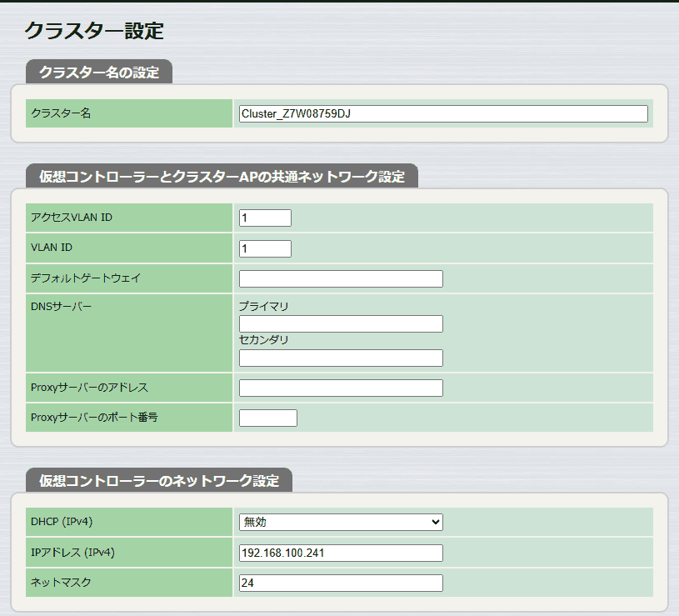Click the クラスター名の設定 section header
Screen dimensions: 679x616
pyautogui.click(x=99, y=73)
